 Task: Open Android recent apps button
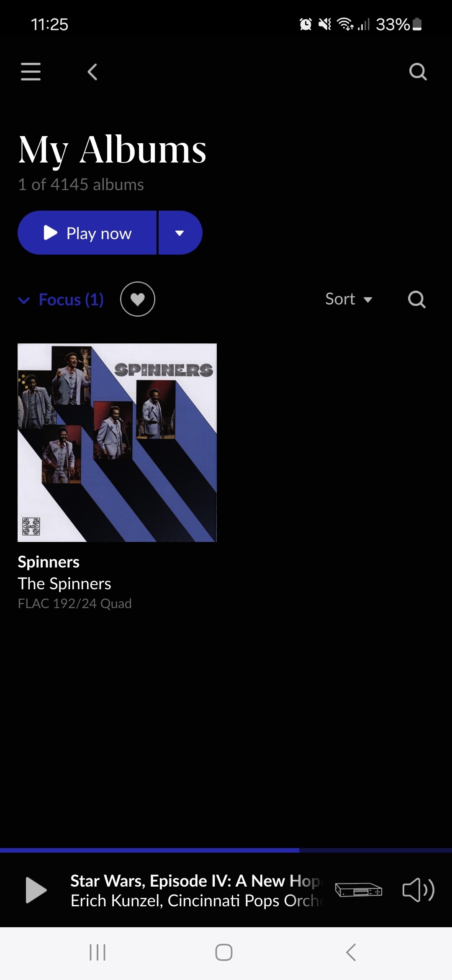click(x=98, y=952)
